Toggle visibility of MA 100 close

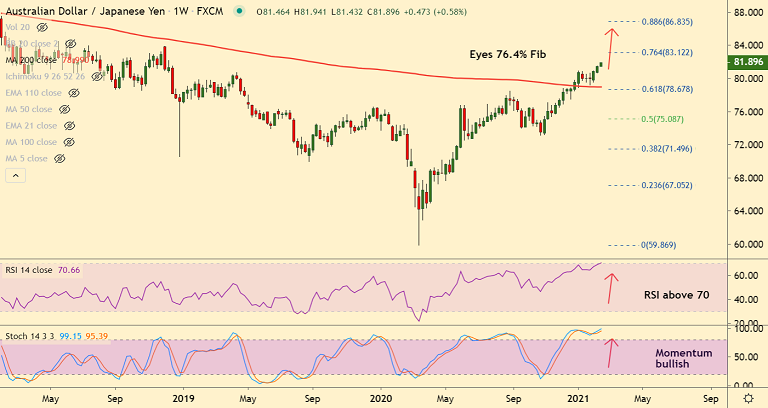(69, 142)
